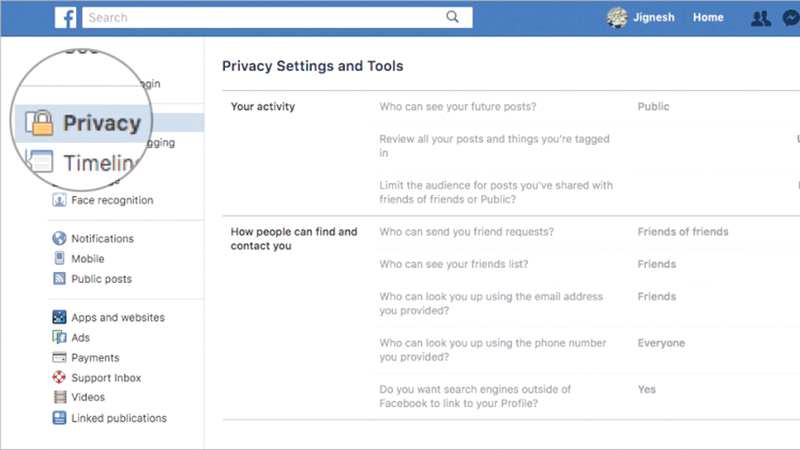
Task: Open the Messenger icon in the top bar
Action: tap(791, 18)
